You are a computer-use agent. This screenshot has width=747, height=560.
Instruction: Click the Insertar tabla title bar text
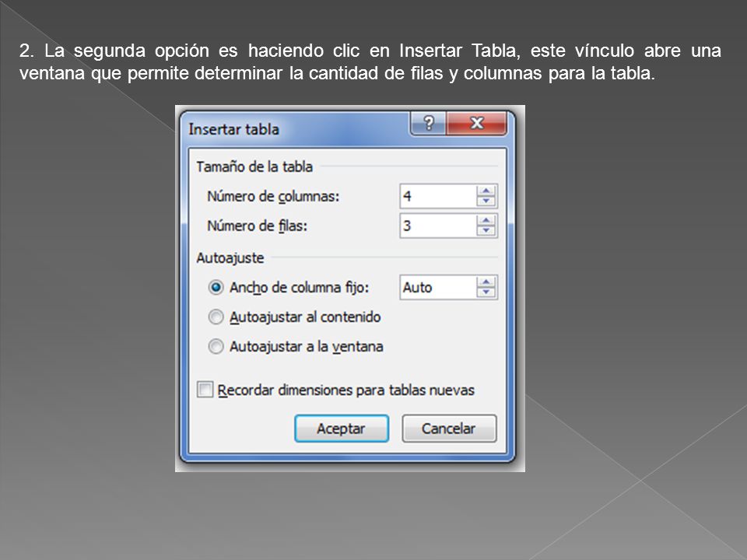coord(233,129)
